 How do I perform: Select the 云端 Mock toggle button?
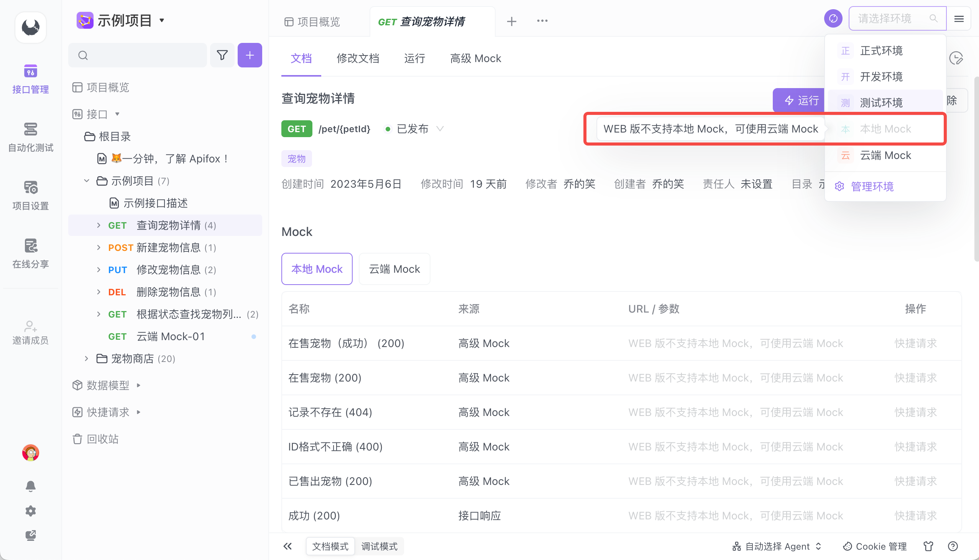(394, 269)
